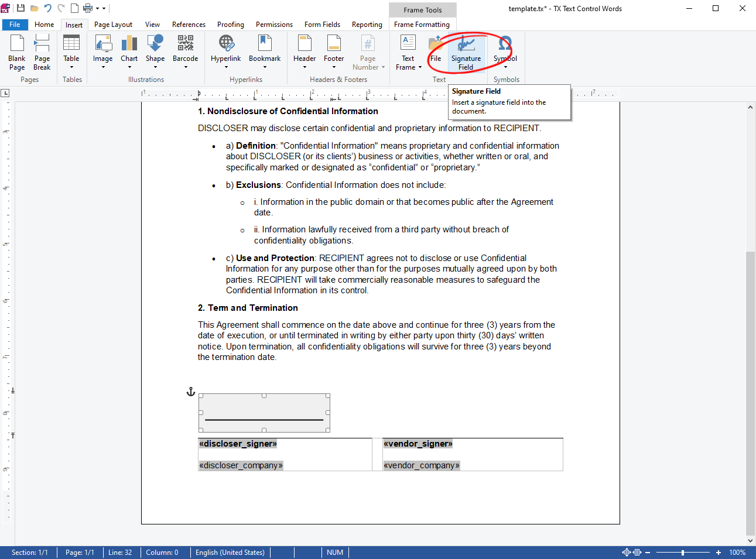This screenshot has width=756, height=559.
Task: Undo the last action
Action: point(47,8)
